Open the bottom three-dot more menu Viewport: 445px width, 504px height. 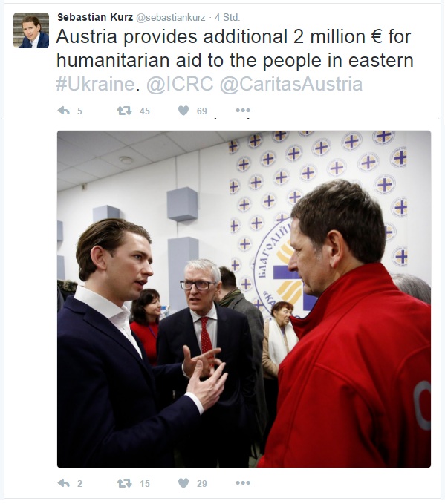point(243,482)
